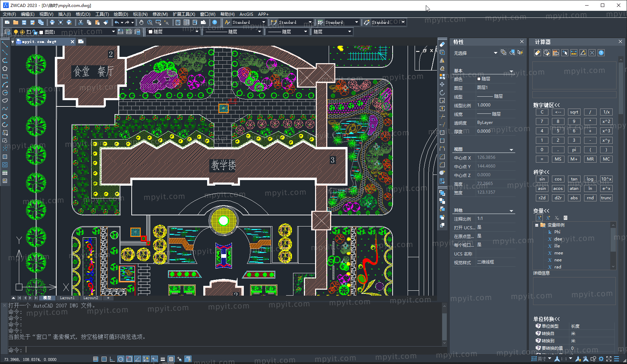Click the Undo arrow icon

[117, 22]
